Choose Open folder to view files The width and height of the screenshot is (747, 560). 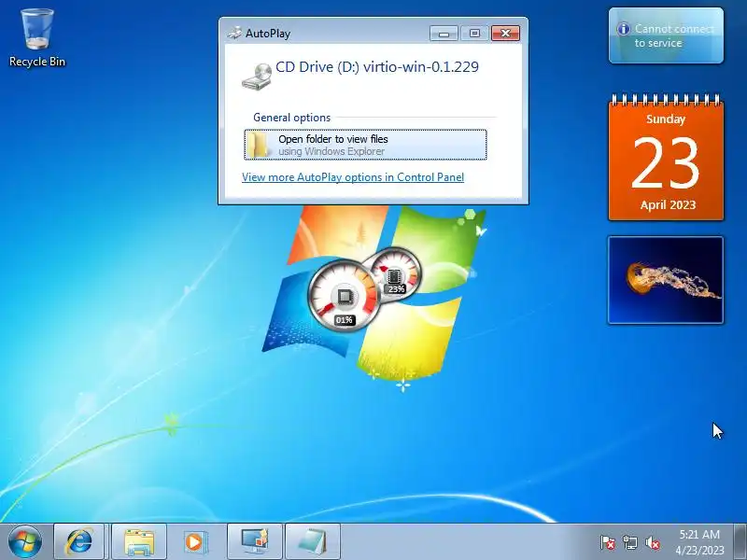365,145
